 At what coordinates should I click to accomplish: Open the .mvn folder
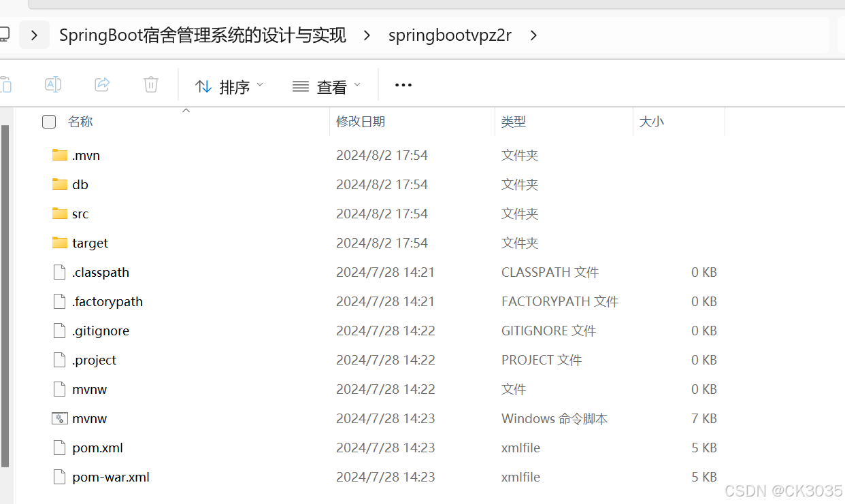(85, 155)
